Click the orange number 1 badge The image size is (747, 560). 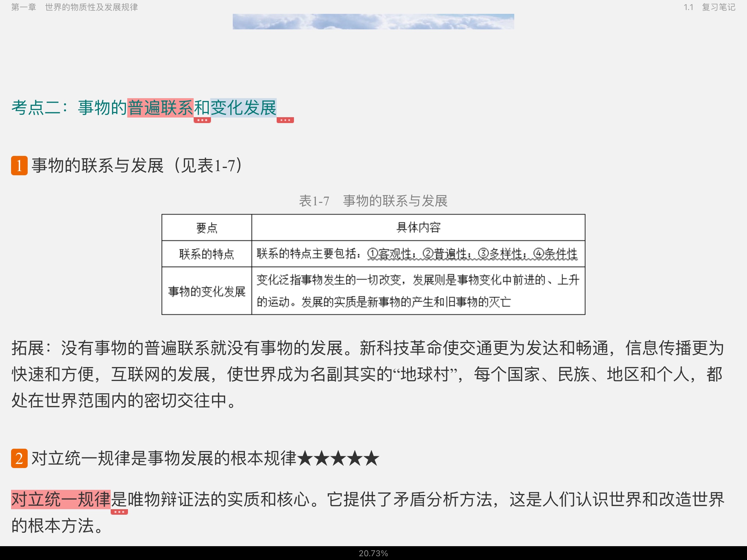click(x=19, y=166)
